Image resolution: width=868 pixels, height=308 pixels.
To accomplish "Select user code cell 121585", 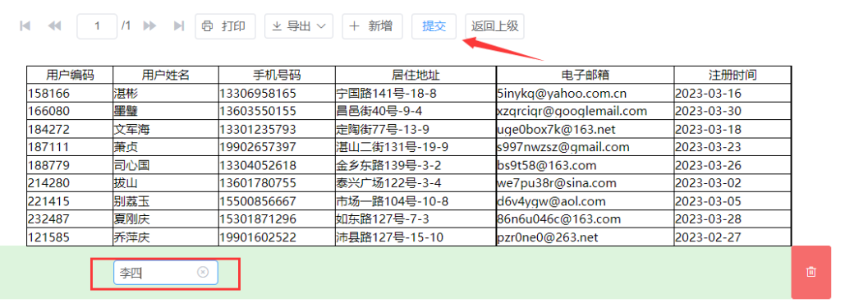I will pos(70,237).
